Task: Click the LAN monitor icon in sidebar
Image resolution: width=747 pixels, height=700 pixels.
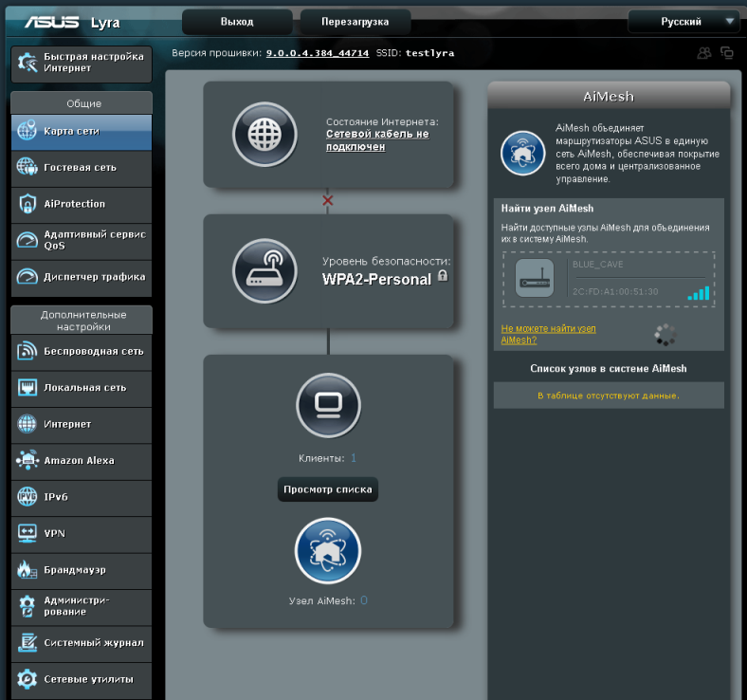Action: [x=27, y=387]
